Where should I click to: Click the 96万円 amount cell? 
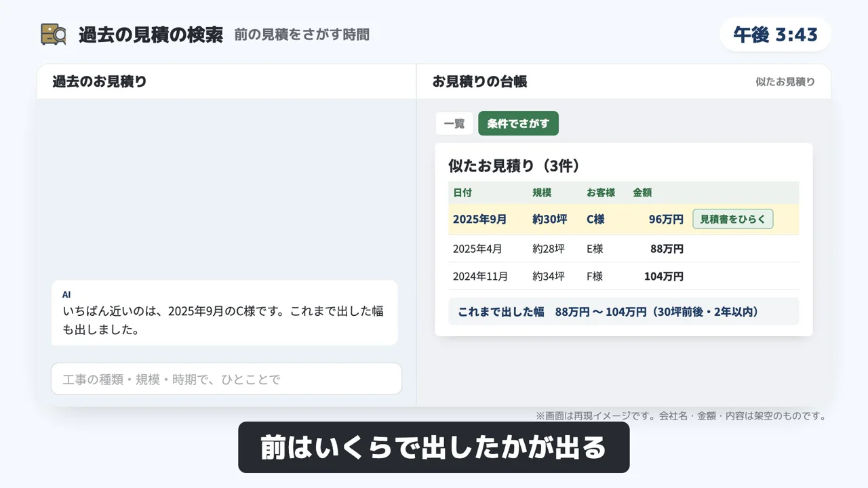[666, 220]
